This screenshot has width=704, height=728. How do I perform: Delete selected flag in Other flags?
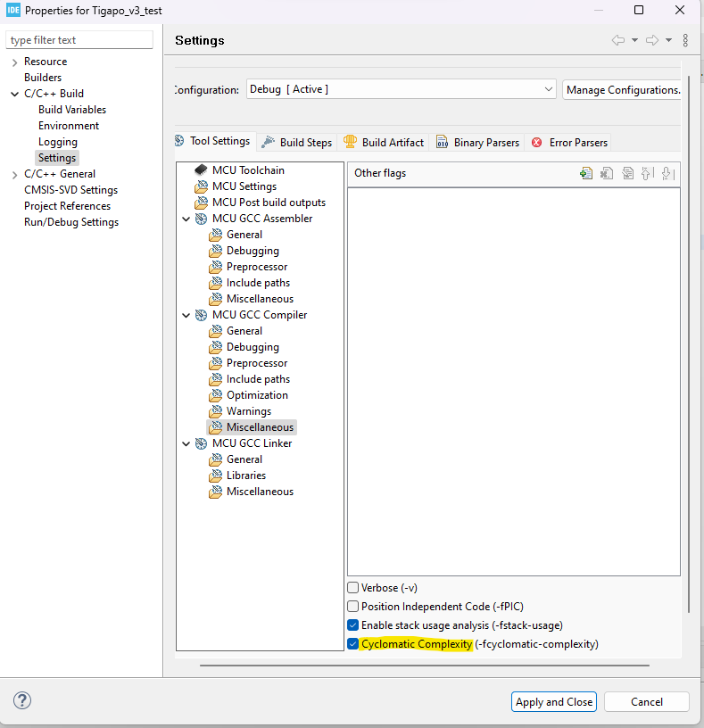[607, 174]
